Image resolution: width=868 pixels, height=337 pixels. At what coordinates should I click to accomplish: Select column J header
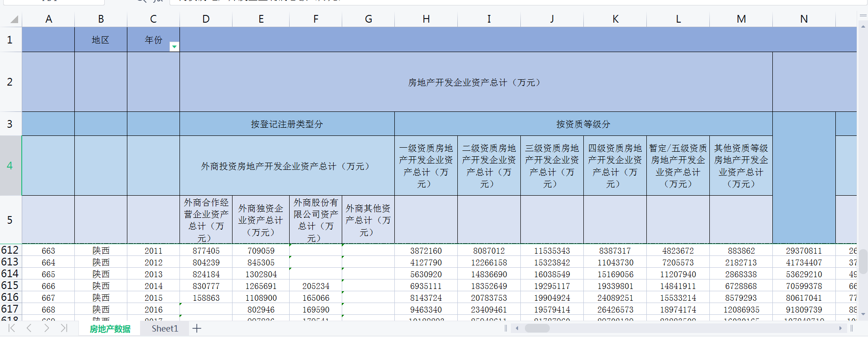pyautogui.click(x=552, y=19)
